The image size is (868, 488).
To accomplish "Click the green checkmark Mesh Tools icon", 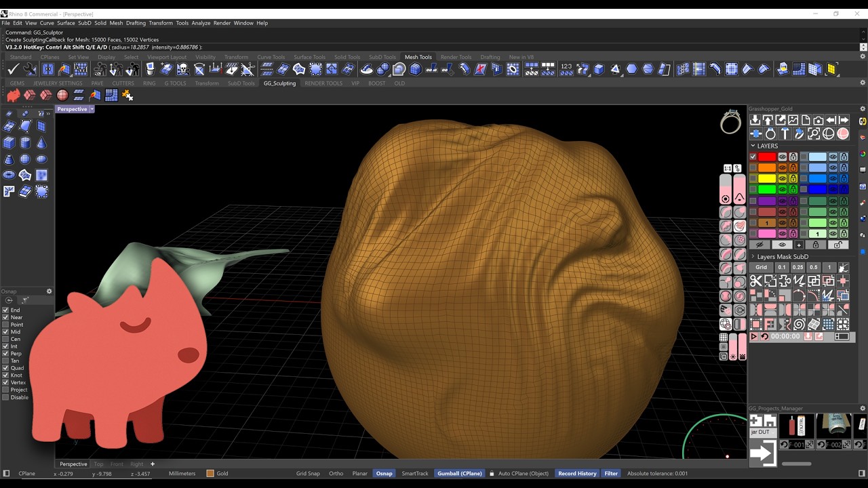I will tap(13, 69).
